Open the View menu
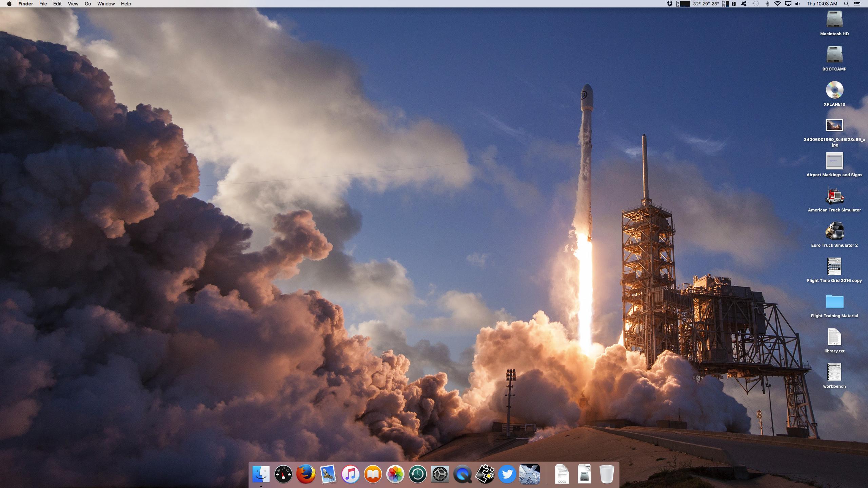 [73, 4]
